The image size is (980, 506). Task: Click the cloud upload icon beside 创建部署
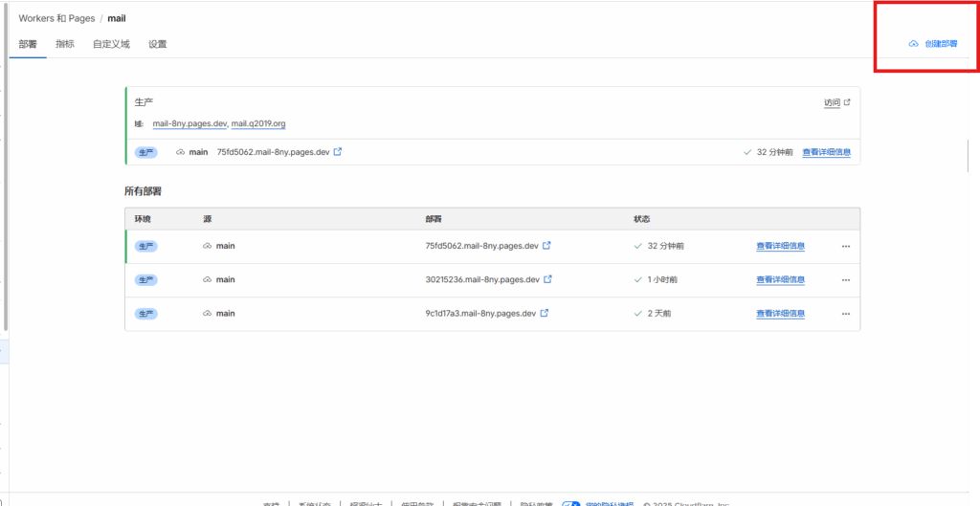pos(913,44)
